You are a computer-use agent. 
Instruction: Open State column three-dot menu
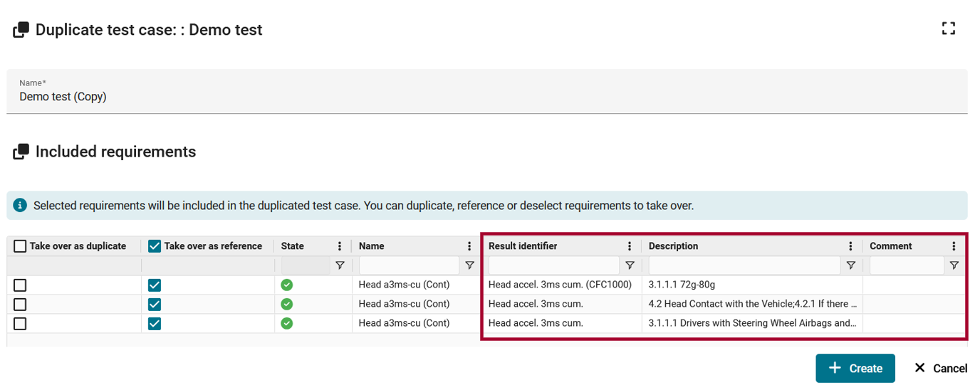tap(340, 246)
